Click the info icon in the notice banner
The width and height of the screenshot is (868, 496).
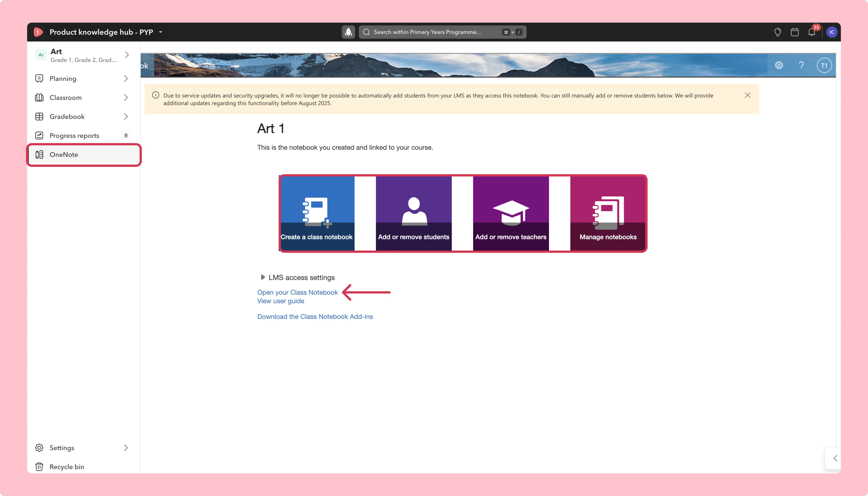pos(156,95)
